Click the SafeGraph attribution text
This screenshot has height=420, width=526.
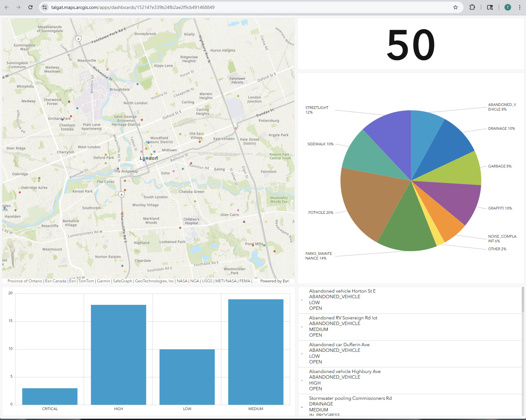[x=122, y=281]
